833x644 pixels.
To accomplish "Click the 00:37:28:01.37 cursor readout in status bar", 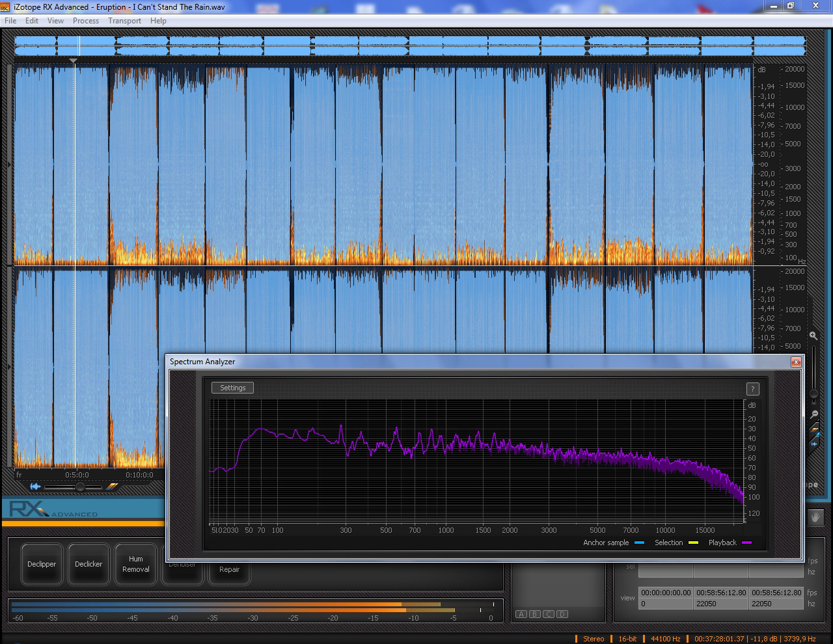I will click(719, 639).
